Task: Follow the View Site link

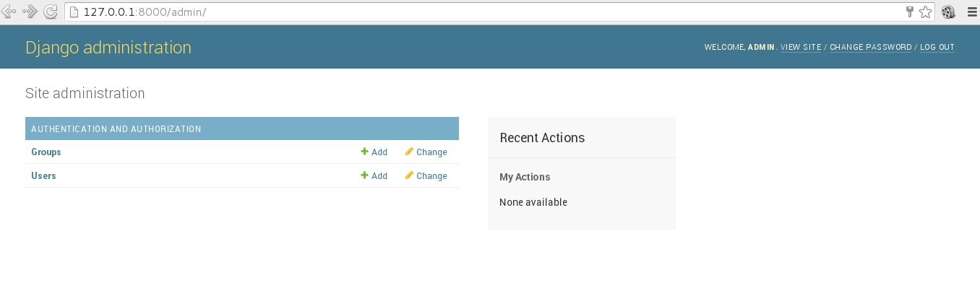Action: [x=801, y=47]
